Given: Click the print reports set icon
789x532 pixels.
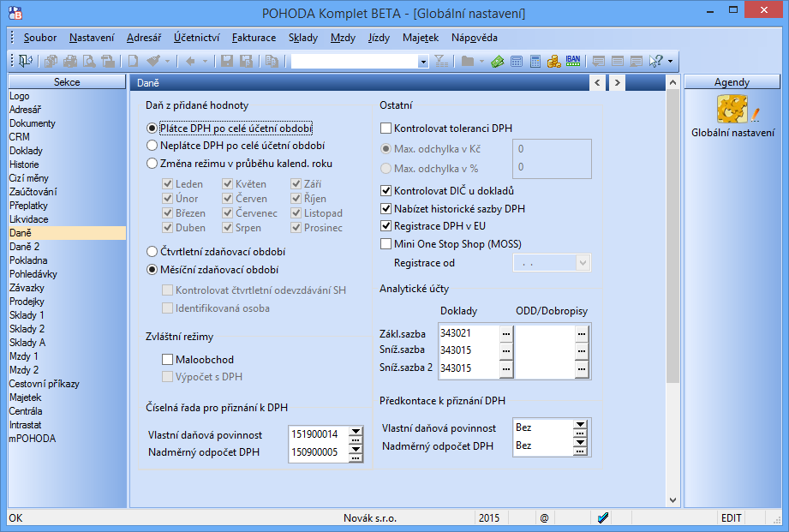Looking at the screenshot, I should click(51, 62).
